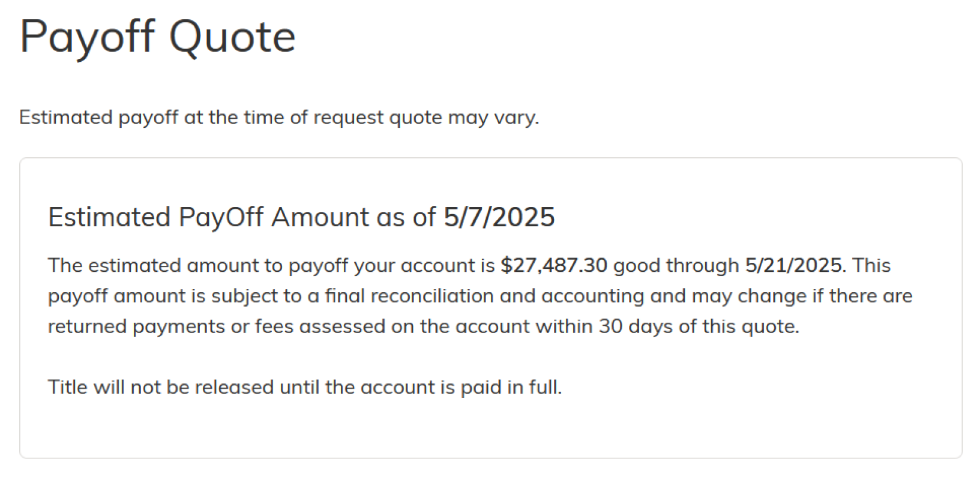This screenshot has height=480, width=980.
Task: Click the 'Estimated payoff at the time' notice
Action: (279, 117)
